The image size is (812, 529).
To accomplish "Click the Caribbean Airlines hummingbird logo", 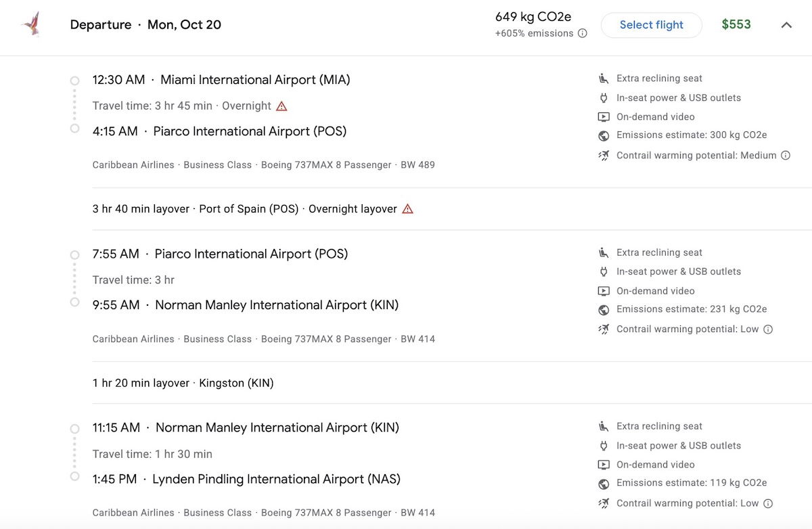I will (x=31, y=24).
